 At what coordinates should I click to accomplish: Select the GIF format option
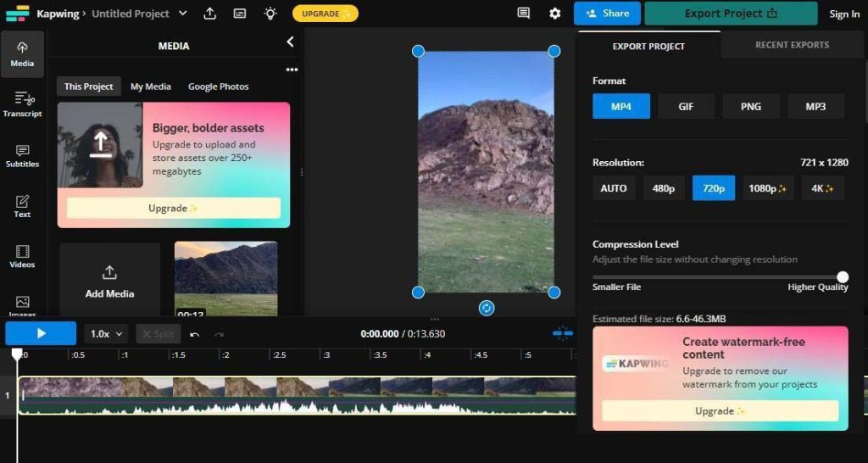pos(686,106)
